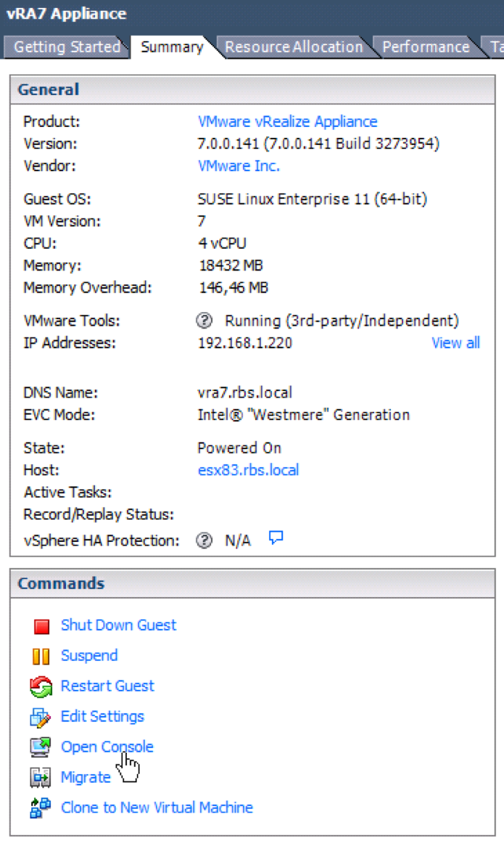This screenshot has width=504, height=843.
Task: Select the Summary tab
Action: point(172,46)
